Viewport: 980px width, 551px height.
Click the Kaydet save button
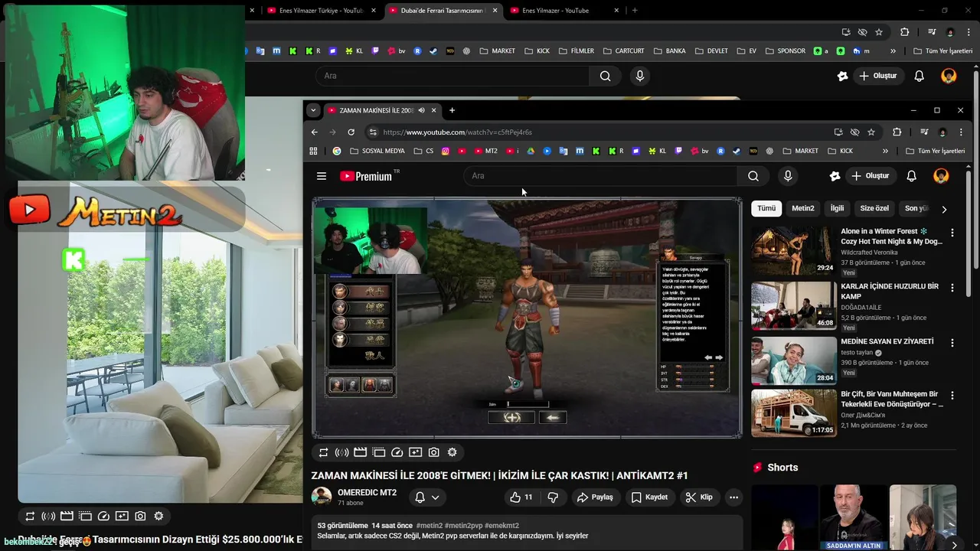click(649, 497)
